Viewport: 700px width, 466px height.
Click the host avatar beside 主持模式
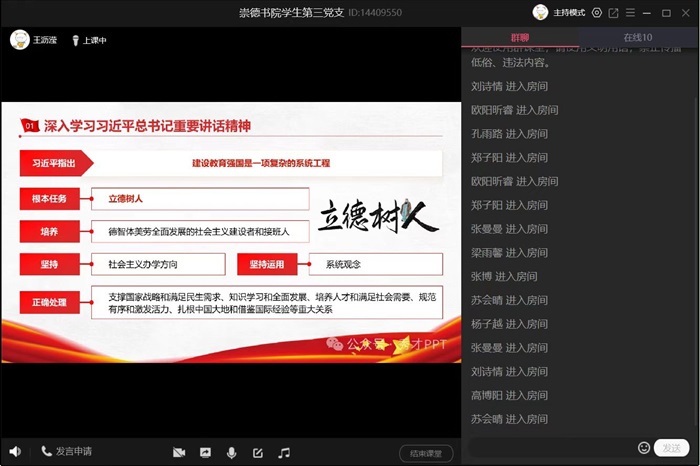click(541, 13)
